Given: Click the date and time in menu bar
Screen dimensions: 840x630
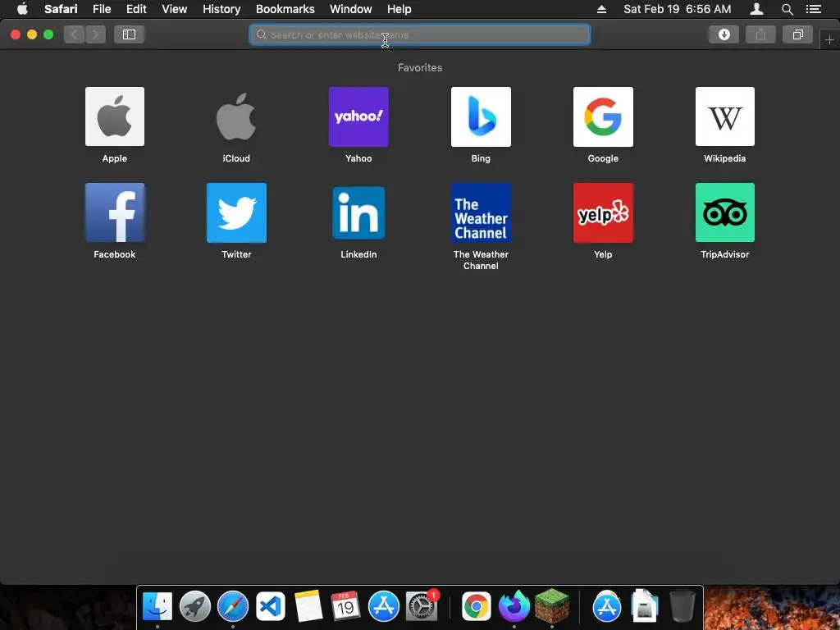Looking at the screenshot, I should coord(677,9).
